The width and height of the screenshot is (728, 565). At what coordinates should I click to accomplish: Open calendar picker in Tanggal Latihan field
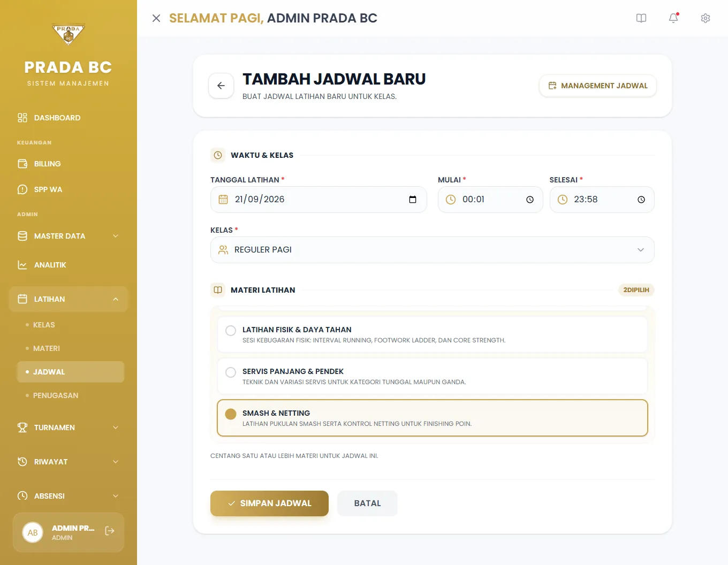(x=413, y=200)
